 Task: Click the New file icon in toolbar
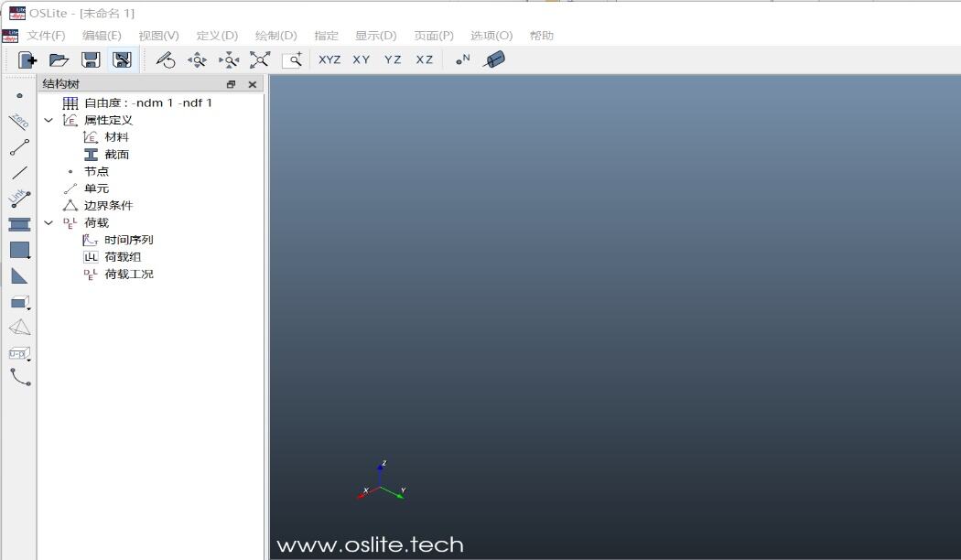pyautogui.click(x=28, y=59)
